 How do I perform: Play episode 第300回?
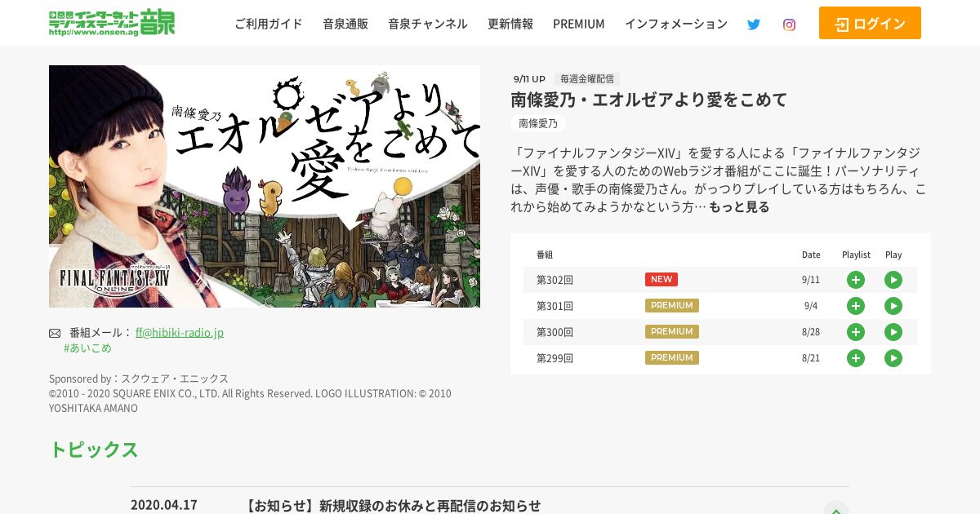coord(893,332)
